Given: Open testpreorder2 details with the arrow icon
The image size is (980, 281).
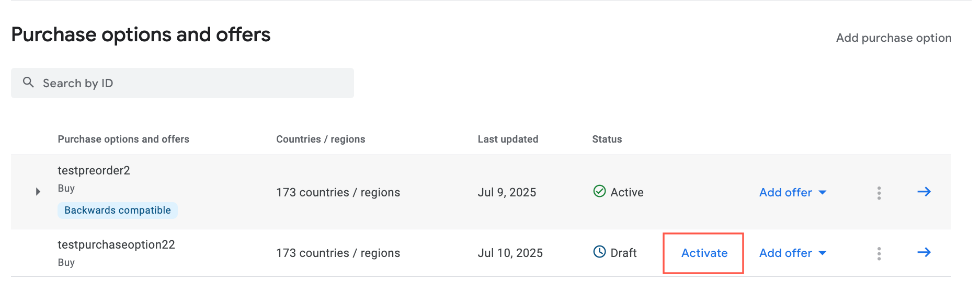Looking at the screenshot, I should (924, 192).
